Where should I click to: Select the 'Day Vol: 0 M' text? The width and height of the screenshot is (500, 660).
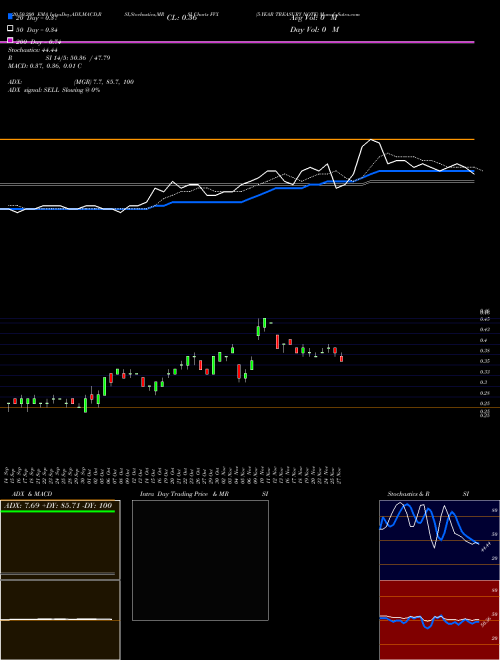tap(314, 30)
